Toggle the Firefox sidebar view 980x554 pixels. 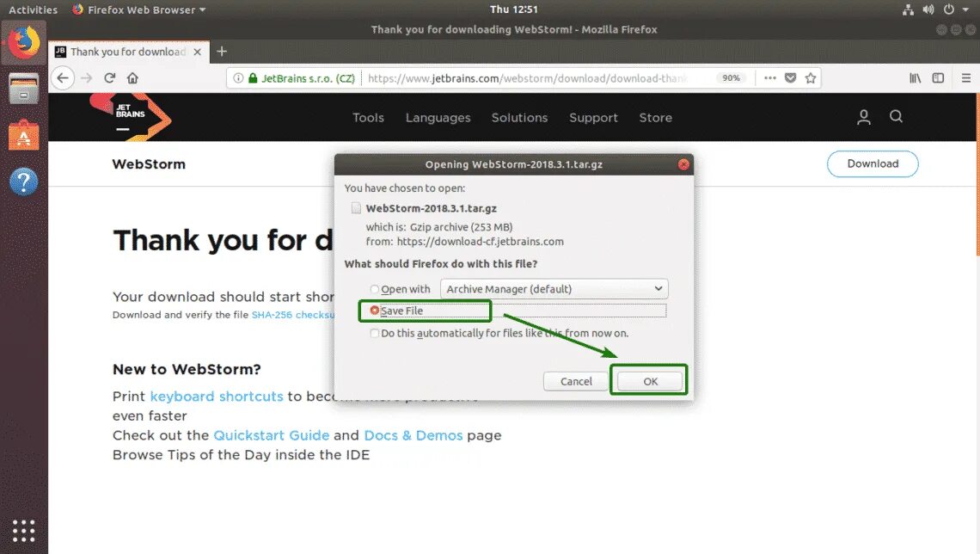[x=938, y=78]
